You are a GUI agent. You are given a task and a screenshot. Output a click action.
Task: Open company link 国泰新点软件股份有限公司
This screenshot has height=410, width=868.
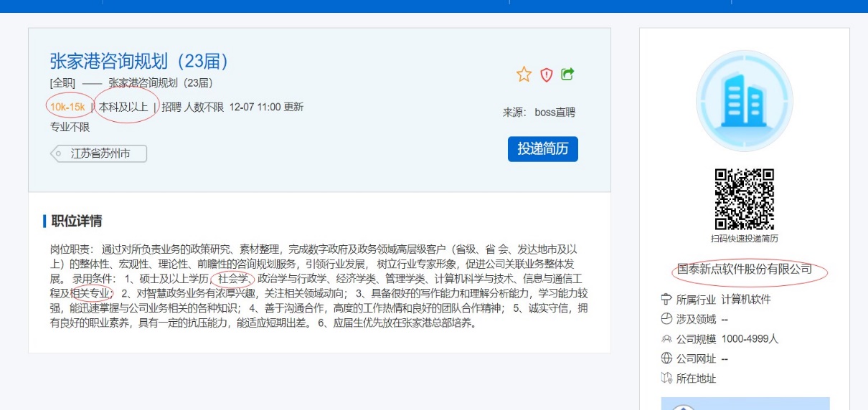pyautogui.click(x=745, y=270)
